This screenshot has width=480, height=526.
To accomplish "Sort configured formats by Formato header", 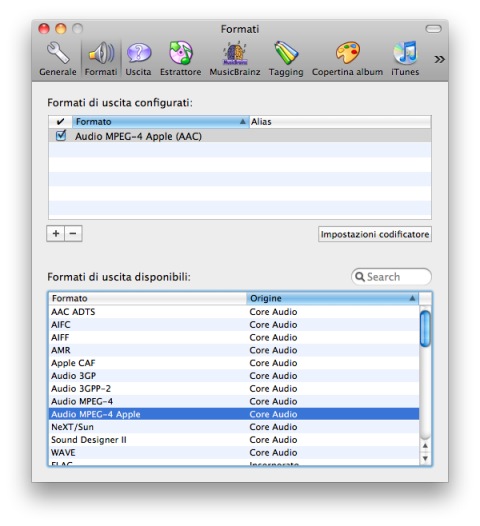I will click(160, 121).
